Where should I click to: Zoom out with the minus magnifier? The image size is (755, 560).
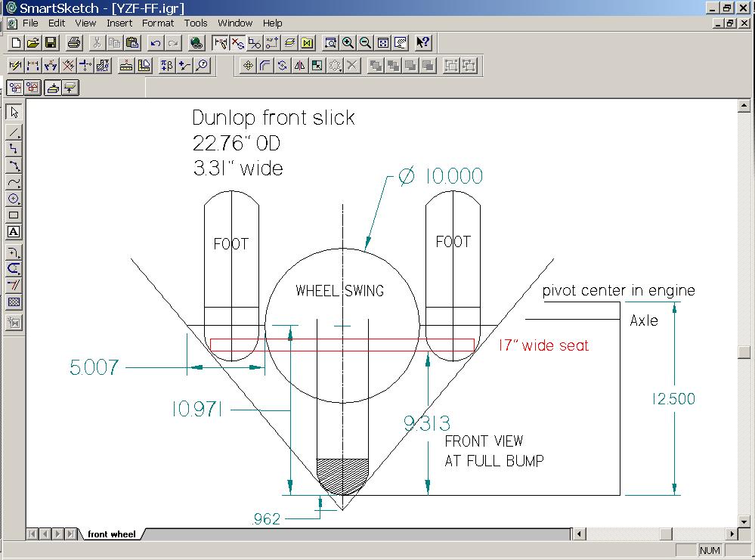tap(365, 43)
